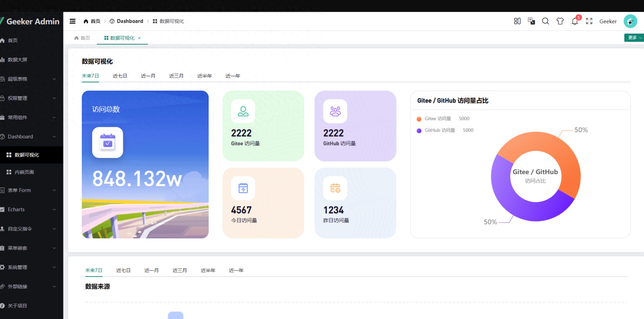
Task: Expand the 超级表格 sidebar menu
Action: pos(31,79)
